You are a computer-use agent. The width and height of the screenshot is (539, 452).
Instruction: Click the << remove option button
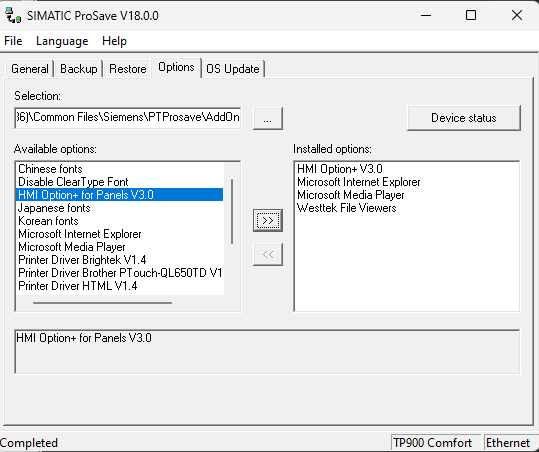pyautogui.click(x=268, y=254)
